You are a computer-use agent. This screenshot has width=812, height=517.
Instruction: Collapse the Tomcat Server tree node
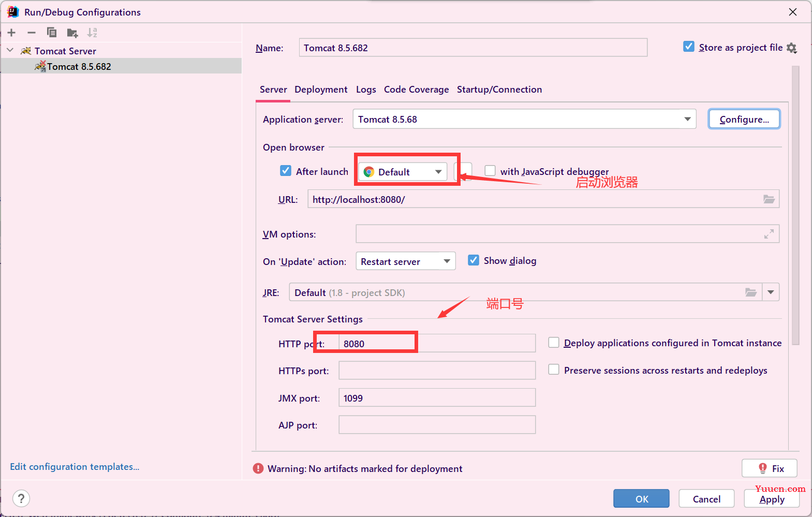click(10, 51)
